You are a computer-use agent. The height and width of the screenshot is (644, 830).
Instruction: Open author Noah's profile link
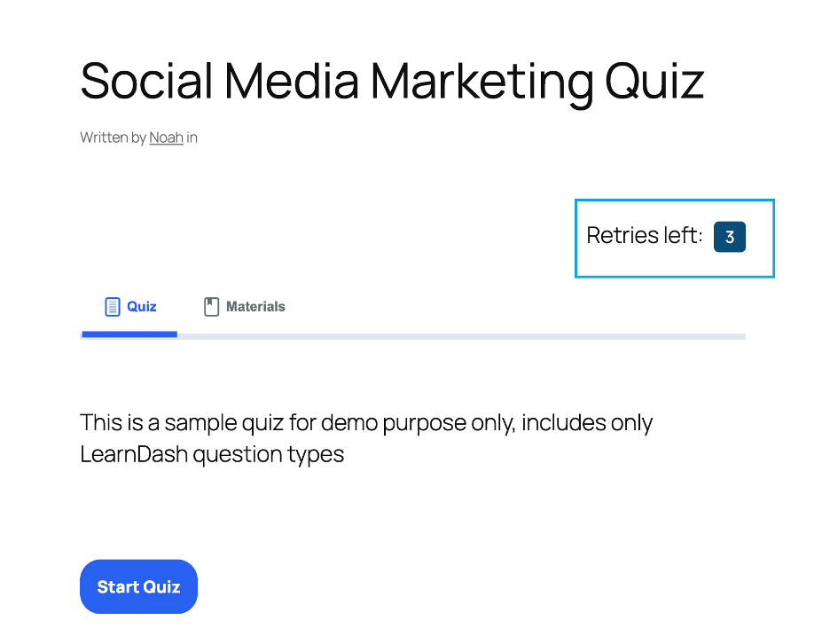coord(166,137)
